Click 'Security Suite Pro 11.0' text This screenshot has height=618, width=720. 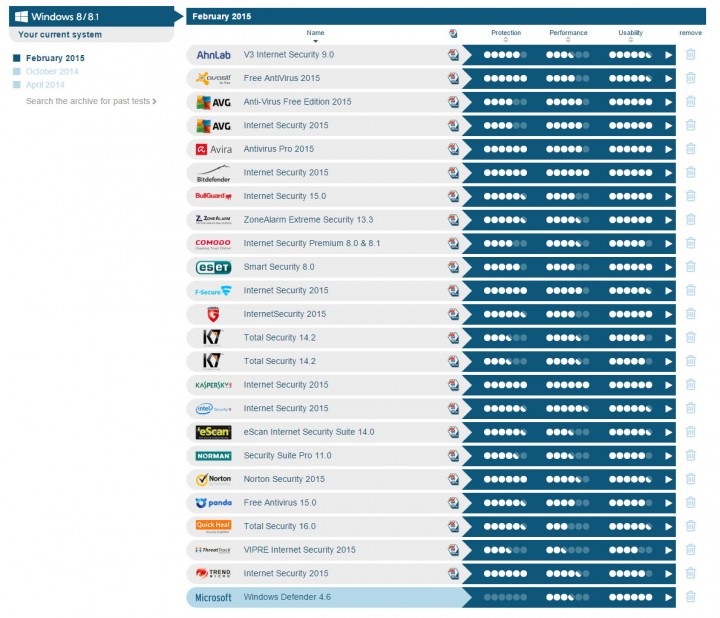(287, 455)
